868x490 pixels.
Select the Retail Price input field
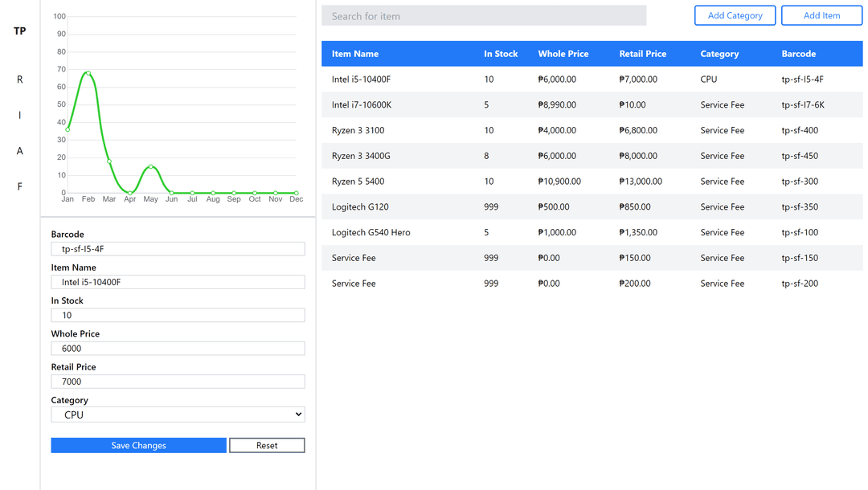(x=178, y=382)
